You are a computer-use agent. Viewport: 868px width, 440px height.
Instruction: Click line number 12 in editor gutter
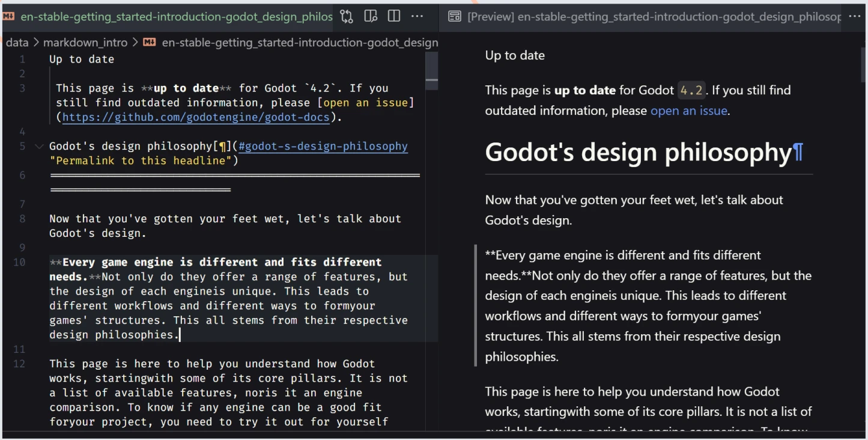[19, 364]
